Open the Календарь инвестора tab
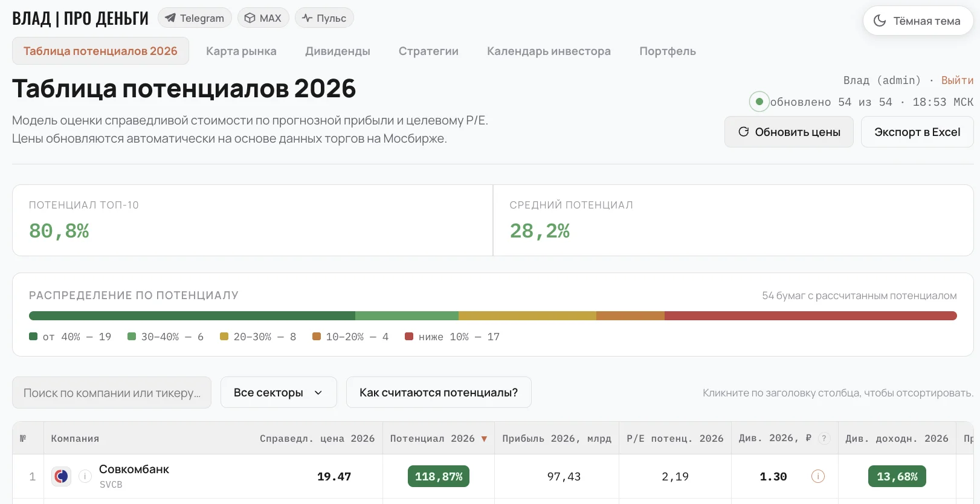The width and height of the screenshot is (980, 504). click(x=549, y=51)
